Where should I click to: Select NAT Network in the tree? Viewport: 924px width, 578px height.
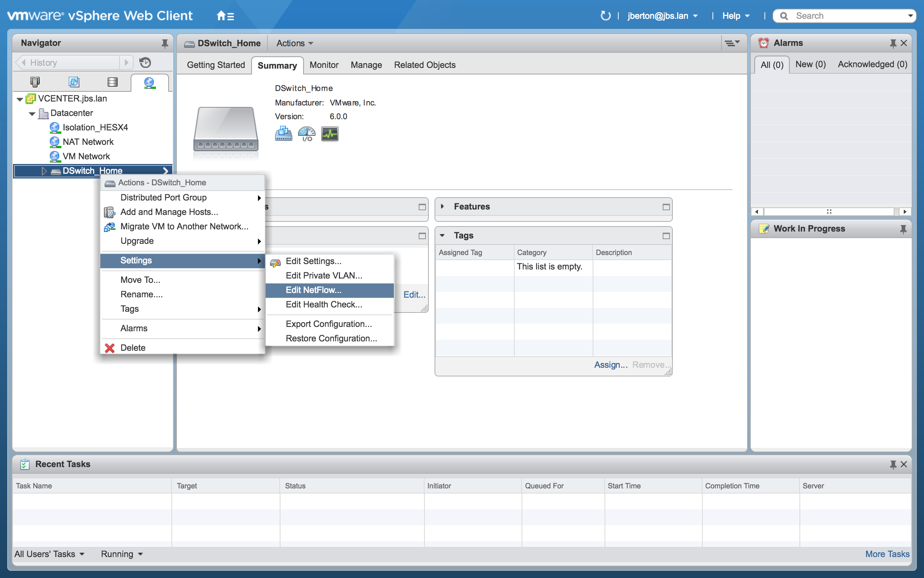pyautogui.click(x=88, y=142)
